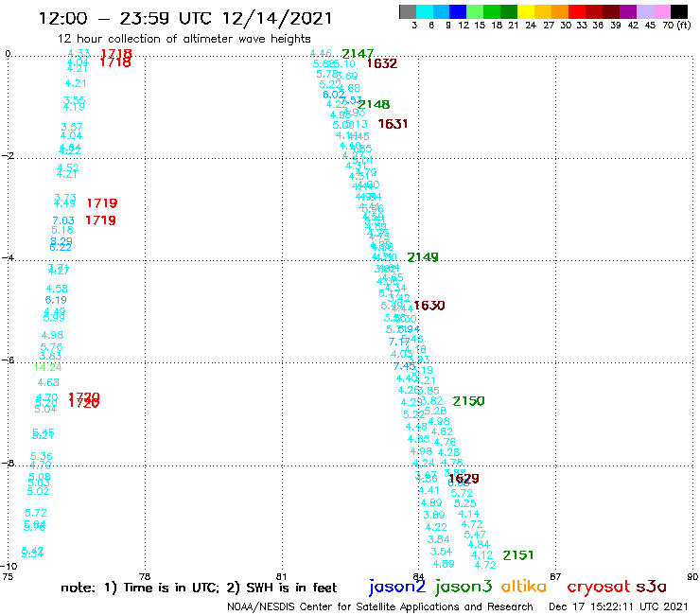The width and height of the screenshot is (700, 615).
Task: Select the longitude axis label 87
Action: 555,576
